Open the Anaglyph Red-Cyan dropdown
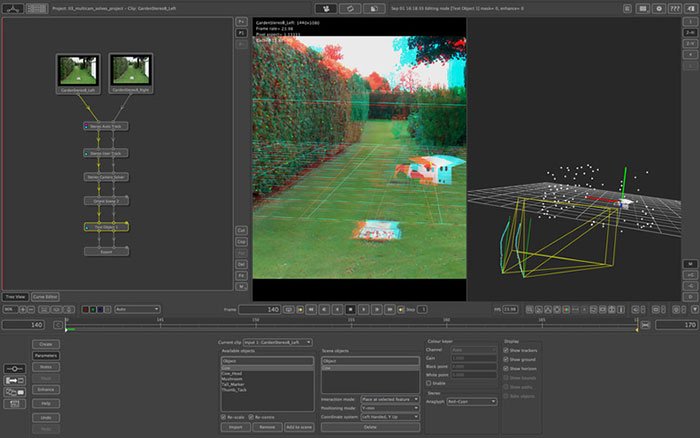The width and height of the screenshot is (700, 438). 472,401
